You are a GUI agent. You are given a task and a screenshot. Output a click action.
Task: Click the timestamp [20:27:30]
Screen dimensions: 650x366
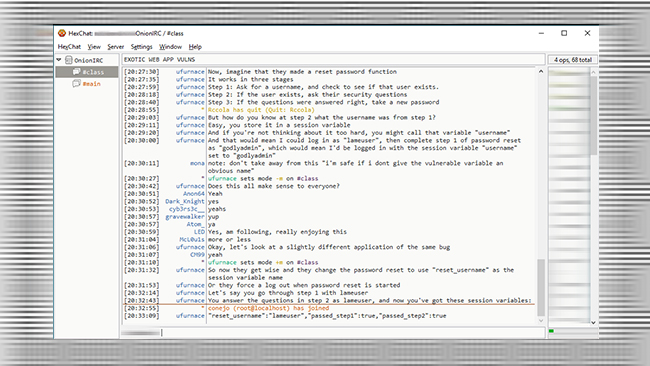(141, 72)
